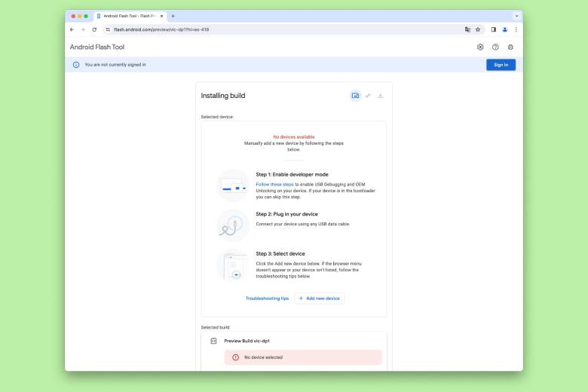
Task: Select the download step icon
Action: pyautogui.click(x=380, y=96)
